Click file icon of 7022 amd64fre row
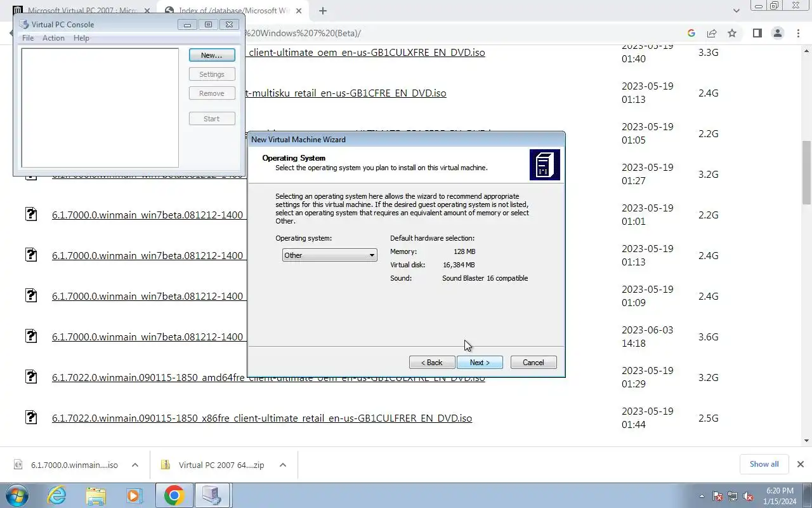 pyautogui.click(x=31, y=377)
